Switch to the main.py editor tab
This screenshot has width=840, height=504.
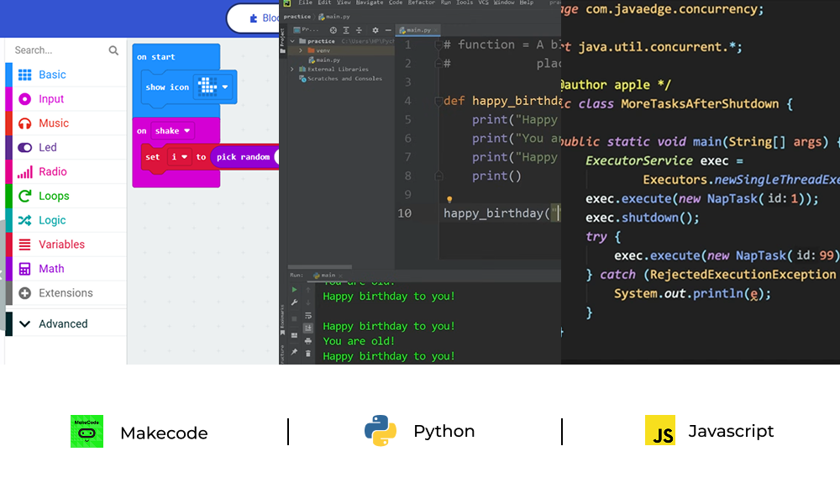[x=417, y=30]
